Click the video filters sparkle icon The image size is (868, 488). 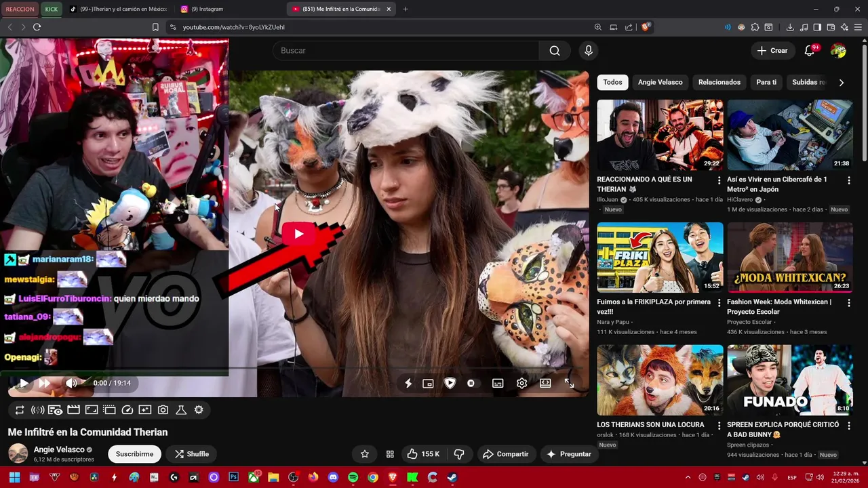145,410
